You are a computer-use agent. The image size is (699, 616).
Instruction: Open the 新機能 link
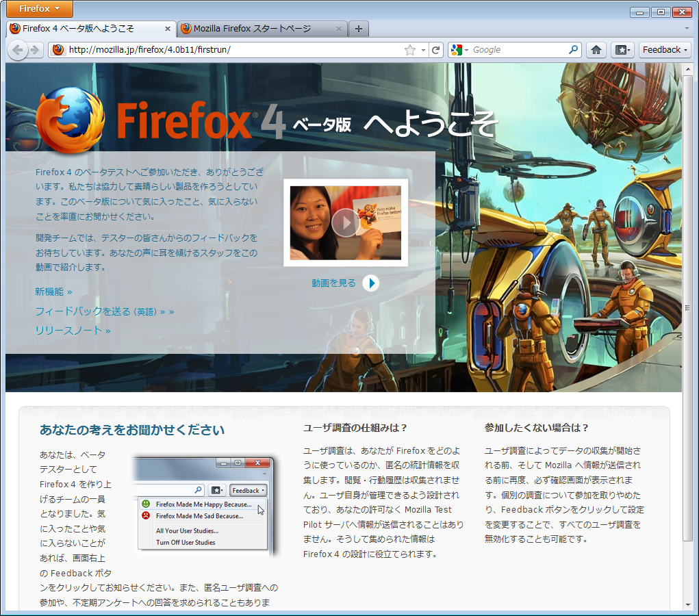pos(53,292)
